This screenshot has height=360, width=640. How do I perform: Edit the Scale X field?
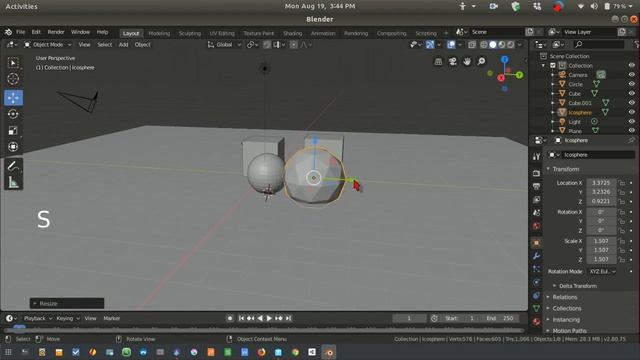click(601, 241)
